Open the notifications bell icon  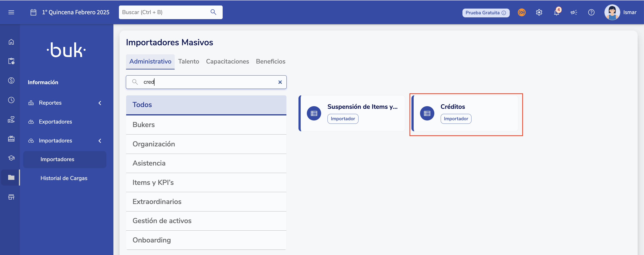(x=556, y=12)
